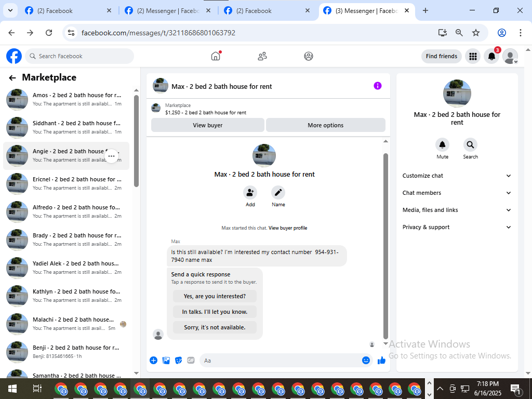The image size is (532, 399).
Task: Open the Amos conversation
Action: pyautogui.click(x=66, y=99)
